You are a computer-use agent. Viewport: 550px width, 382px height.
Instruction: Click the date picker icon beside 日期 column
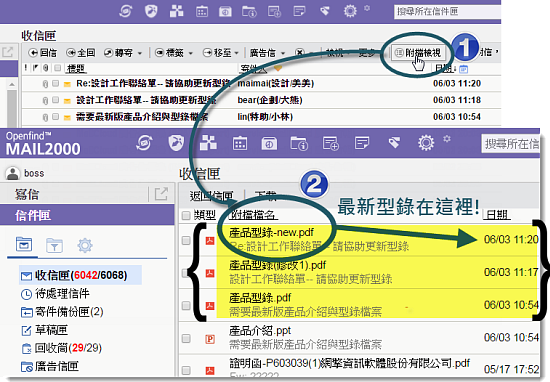pos(463,69)
